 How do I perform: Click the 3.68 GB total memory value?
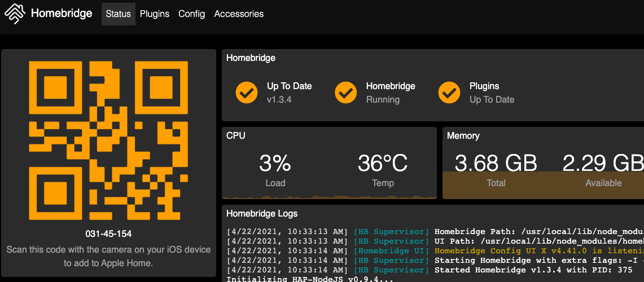click(x=496, y=164)
